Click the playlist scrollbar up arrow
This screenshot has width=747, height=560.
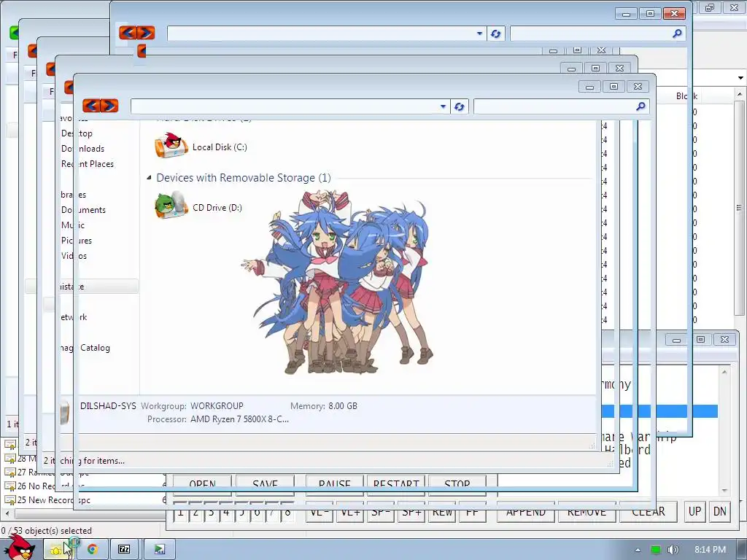[x=724, y=372]
